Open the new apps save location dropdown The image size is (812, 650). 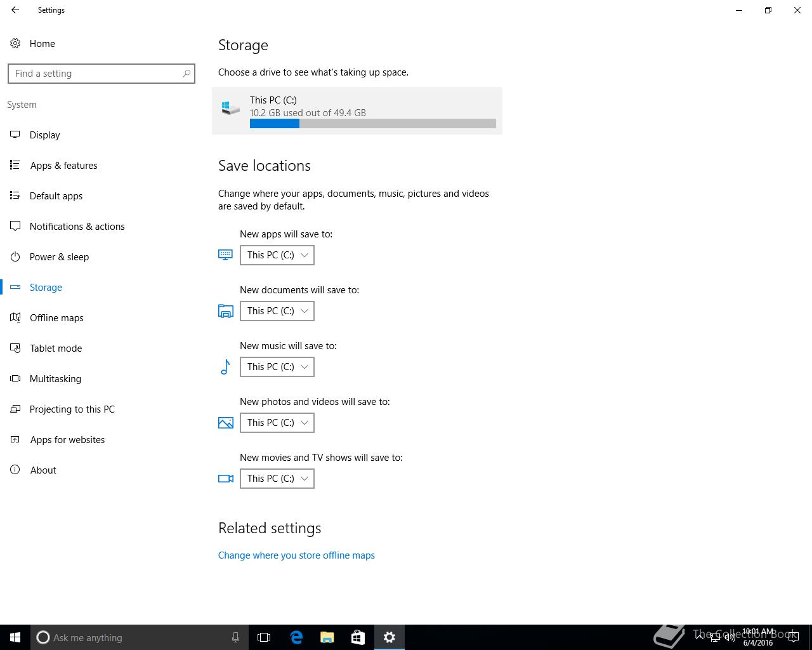coord(277,255)
